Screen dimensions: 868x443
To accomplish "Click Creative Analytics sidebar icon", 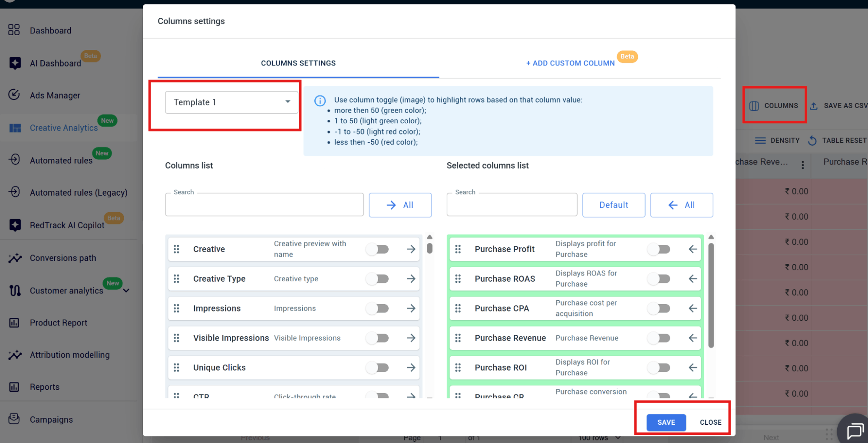I will click(x=15, y=128).
